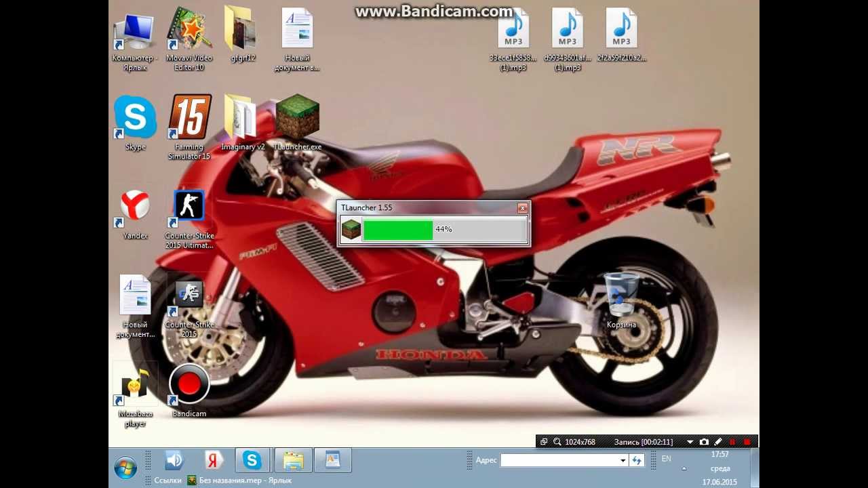Image resolution: width=868 pixels, height=488 pixels.
Task: Stop the Bandicam recording
Action: 747,442
